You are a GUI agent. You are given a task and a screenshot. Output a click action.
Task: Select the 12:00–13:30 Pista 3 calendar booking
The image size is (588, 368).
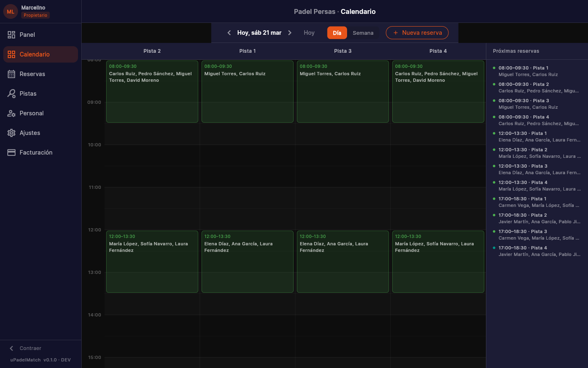pyautogui.click(x=343, y=262)
